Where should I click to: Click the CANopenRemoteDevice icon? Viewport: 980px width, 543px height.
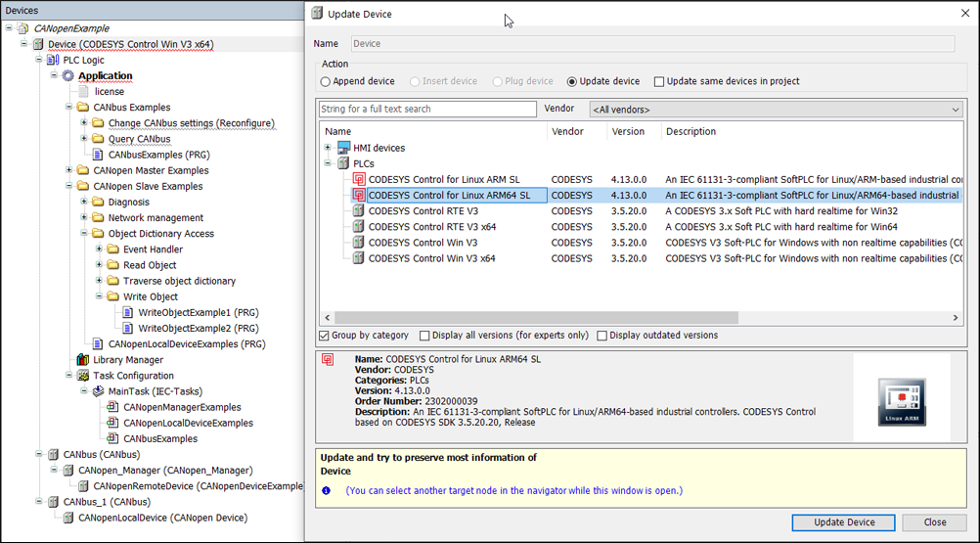click(83, 485)
